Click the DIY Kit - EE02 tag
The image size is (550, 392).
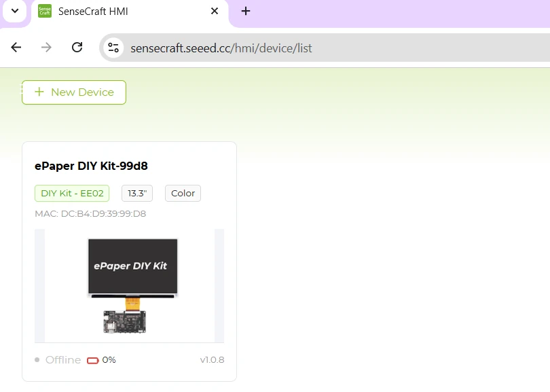point(72,194)
